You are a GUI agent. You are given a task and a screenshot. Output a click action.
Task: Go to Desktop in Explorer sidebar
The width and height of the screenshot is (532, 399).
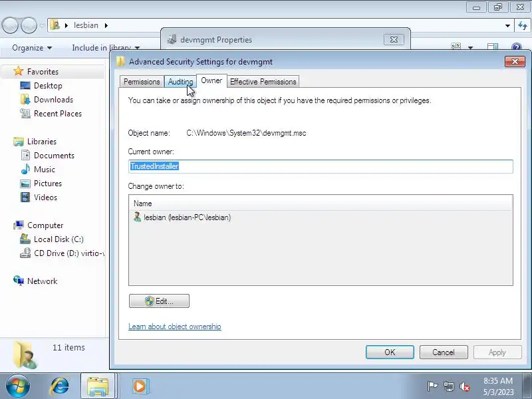(48, 86)
